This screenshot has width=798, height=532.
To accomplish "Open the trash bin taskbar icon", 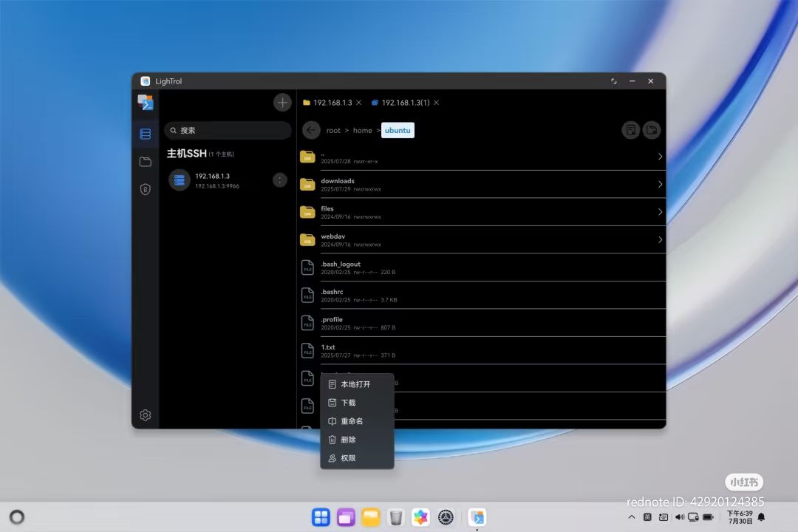I will 395,517.
